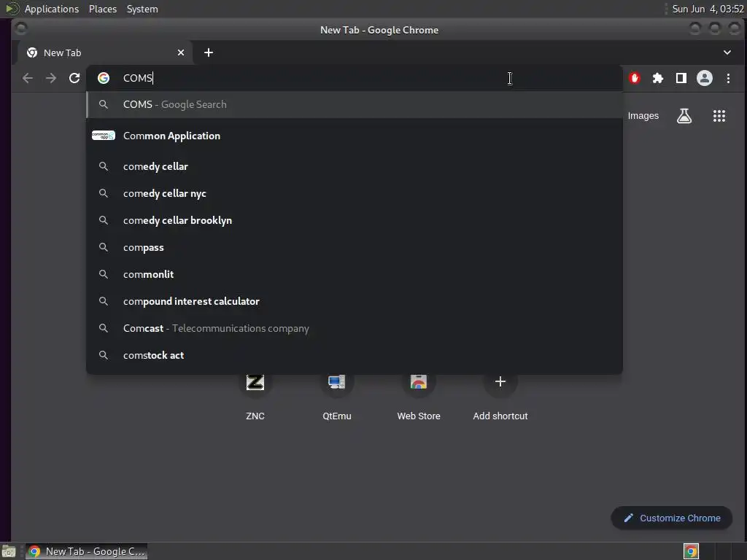Open Search Labs flask icon
The height and width of the screenshot is (560, 747).
coord(684,116)
